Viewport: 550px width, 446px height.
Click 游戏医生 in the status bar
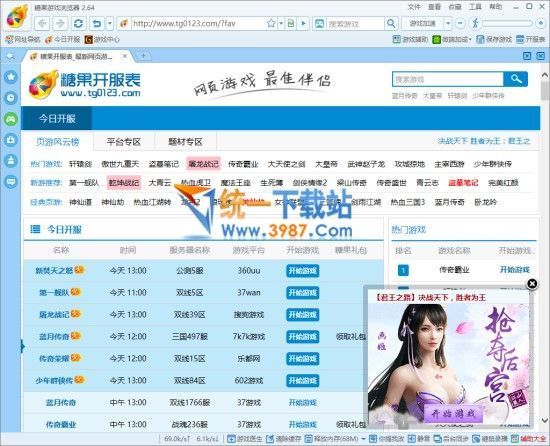tap(245, 439)
